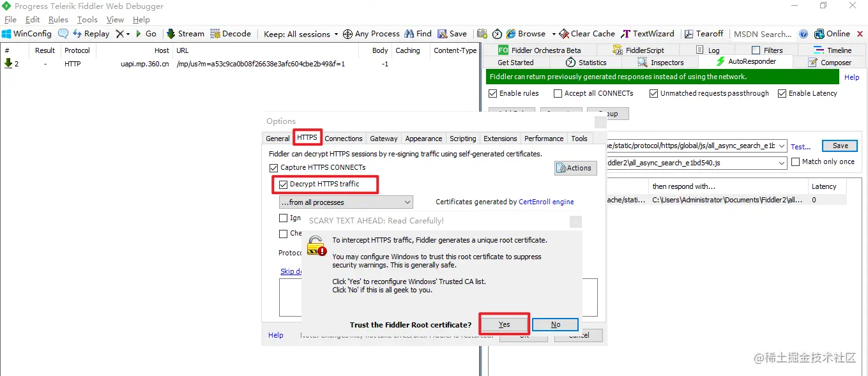Click Yes to trust Fiddler certificate
The width and height of the screenshot is (868, 376).
pos(505,324)
